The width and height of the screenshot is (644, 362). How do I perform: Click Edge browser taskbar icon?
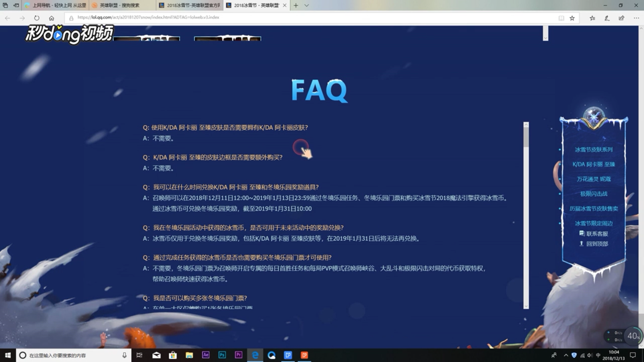point(255,355)
